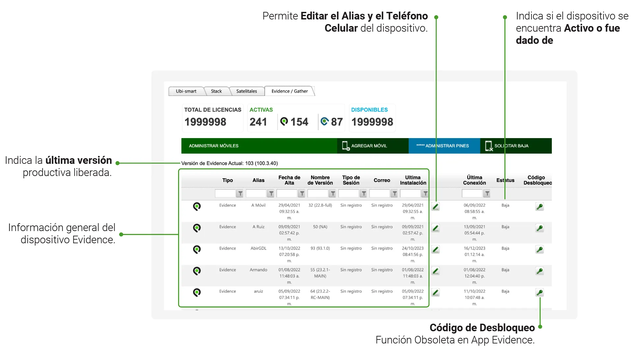Open the Tipo column filter menu
This screenshot has width=644, height=354.
(x=240, y=193)
